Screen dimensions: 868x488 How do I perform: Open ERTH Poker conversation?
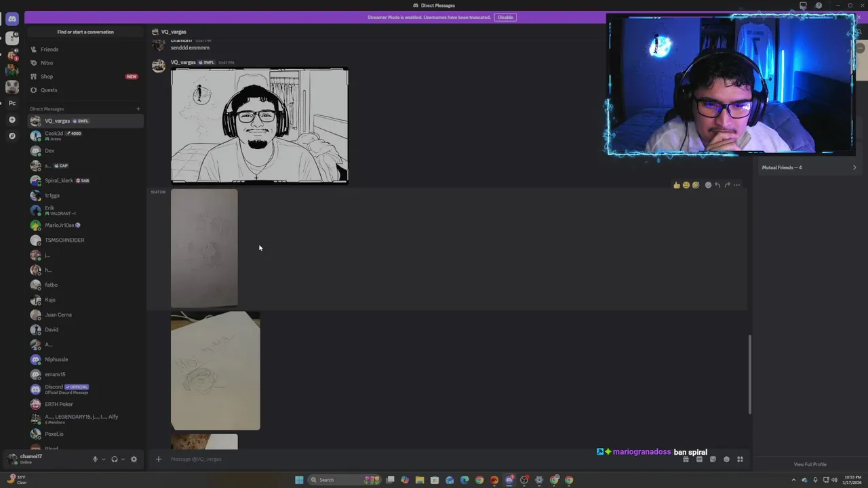[x=85, y=404]
